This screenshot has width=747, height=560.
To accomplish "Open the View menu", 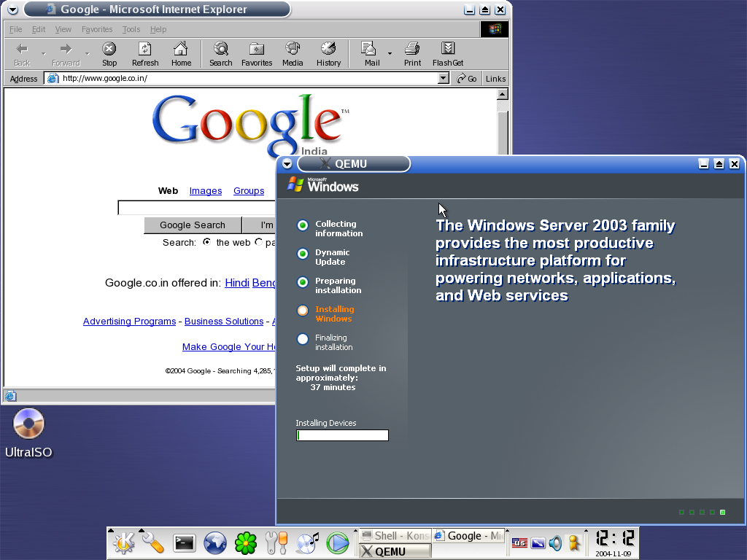I will coord(63,29).
